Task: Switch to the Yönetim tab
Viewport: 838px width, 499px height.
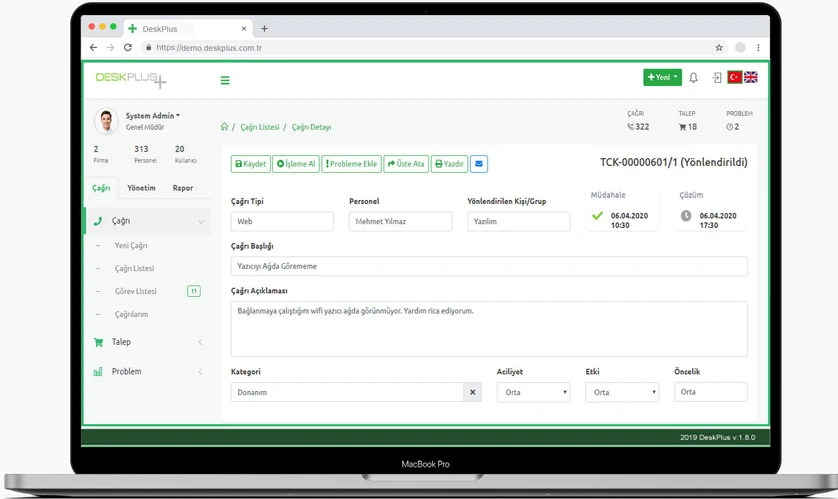Action: point(141,188)
